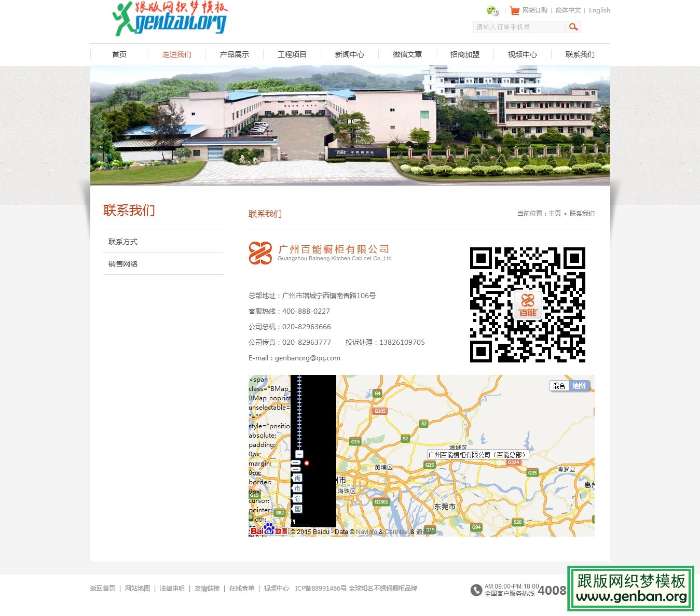Screen dimensions: 700x616
Task: Click the red location marker on the map
Action: [x=307, y=463]
